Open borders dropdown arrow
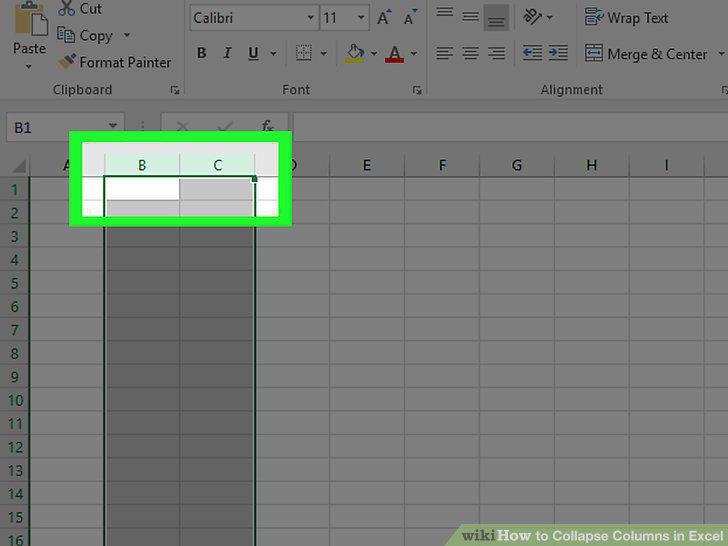This screenshot has height=546, width=728. pos(324,53)
